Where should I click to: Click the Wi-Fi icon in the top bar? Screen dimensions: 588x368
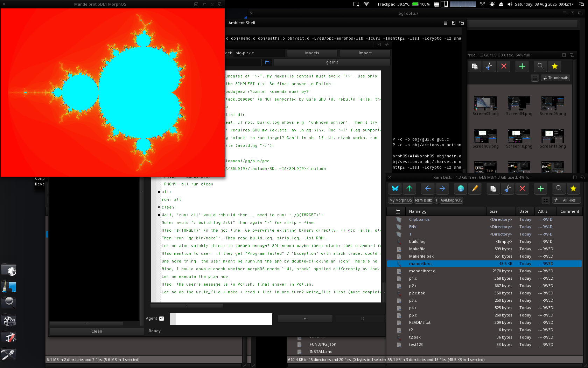(366, 4)
